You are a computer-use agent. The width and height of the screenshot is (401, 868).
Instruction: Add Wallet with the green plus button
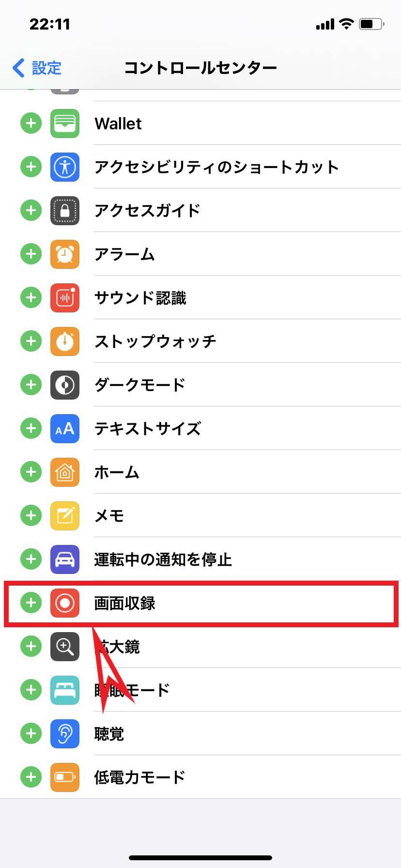[x=31, y=124]
